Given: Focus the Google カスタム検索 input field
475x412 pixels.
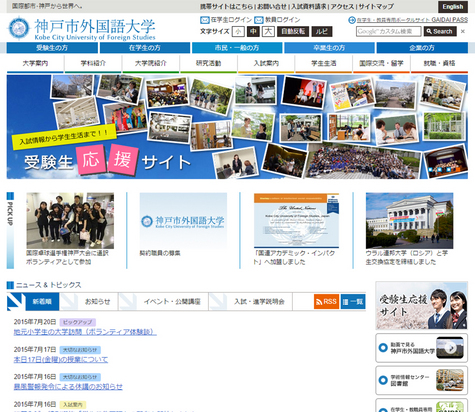Looking at the screenshot, I should (388, 31).
